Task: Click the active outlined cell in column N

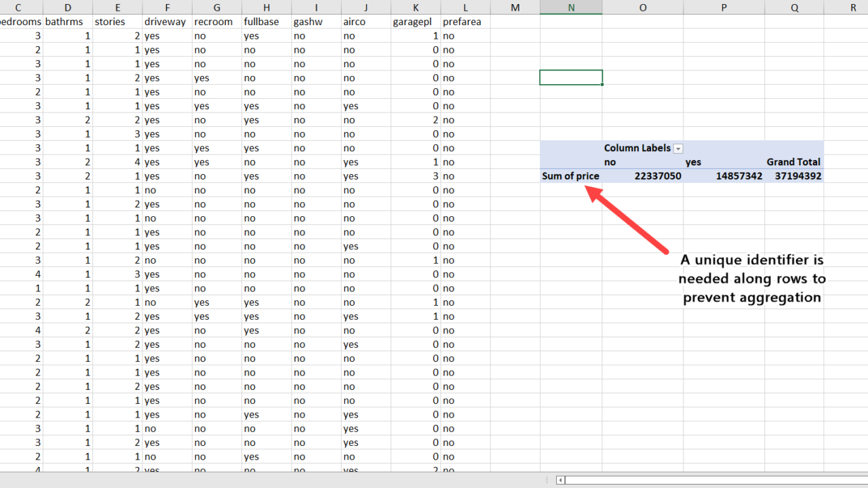Action: [x=571, y=78]
